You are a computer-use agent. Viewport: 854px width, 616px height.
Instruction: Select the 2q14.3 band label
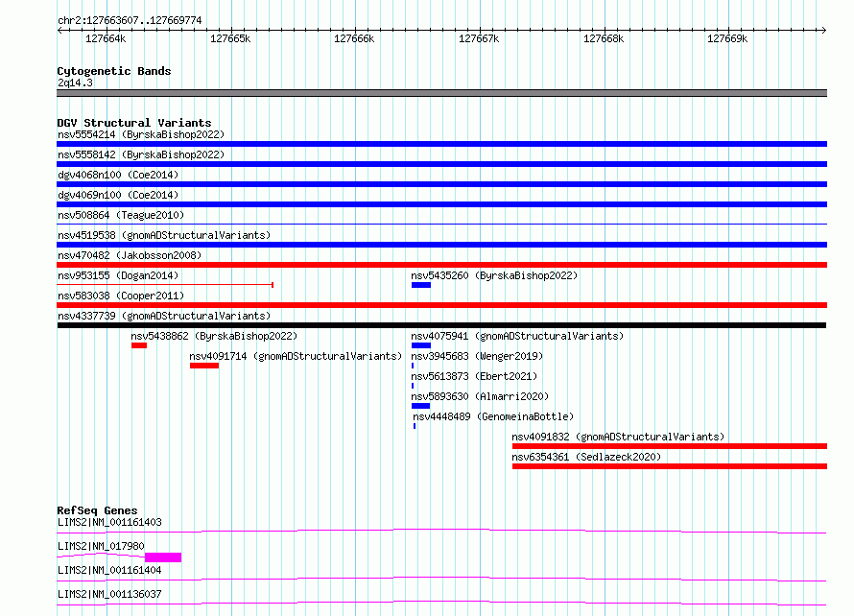click(x=75, y=83)
